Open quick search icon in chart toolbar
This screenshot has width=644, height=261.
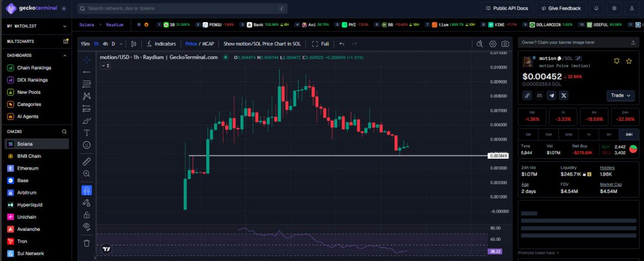click(480, 44)
